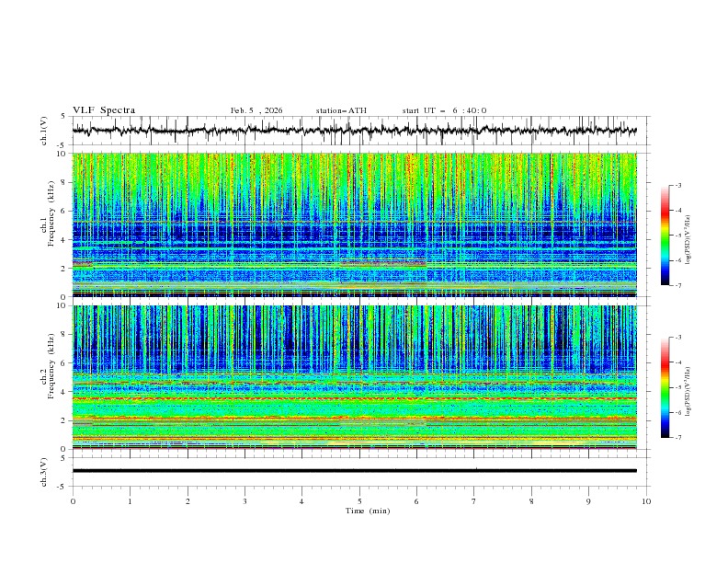Screen dimensions: 728x563
Task: Click the ch.3 flat voltage trace
Action: [354, 471]
